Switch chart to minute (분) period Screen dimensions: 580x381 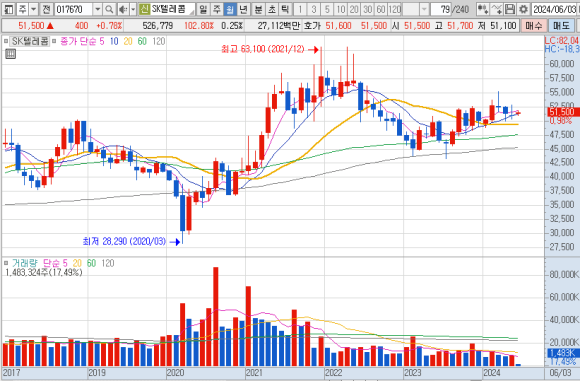(x=258, y=9)
